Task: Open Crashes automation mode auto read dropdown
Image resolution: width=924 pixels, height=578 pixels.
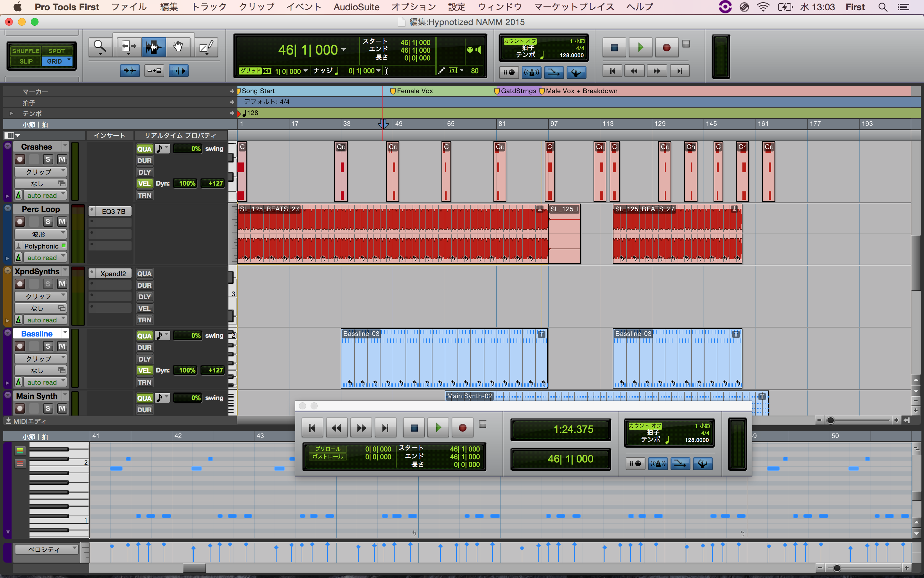Action: coord(45,195)
